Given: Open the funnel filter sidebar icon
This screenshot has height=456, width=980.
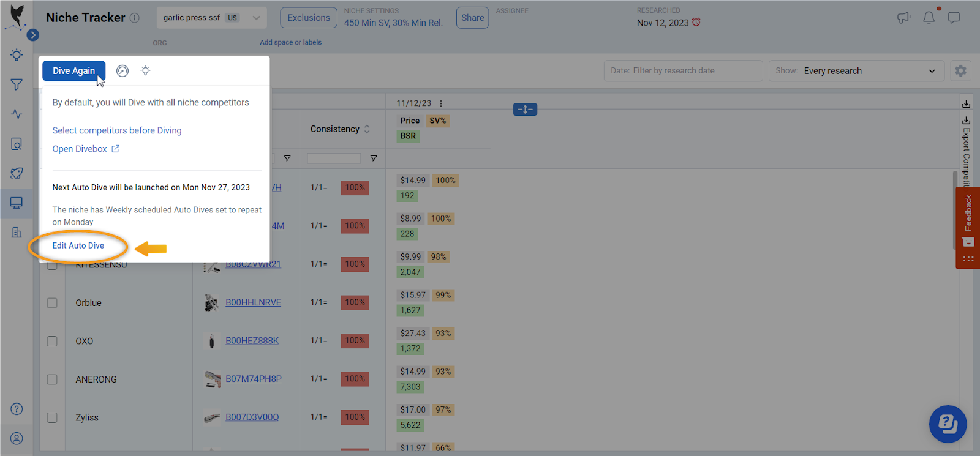Looking at the screenshot, I should (x=17, y=84).
